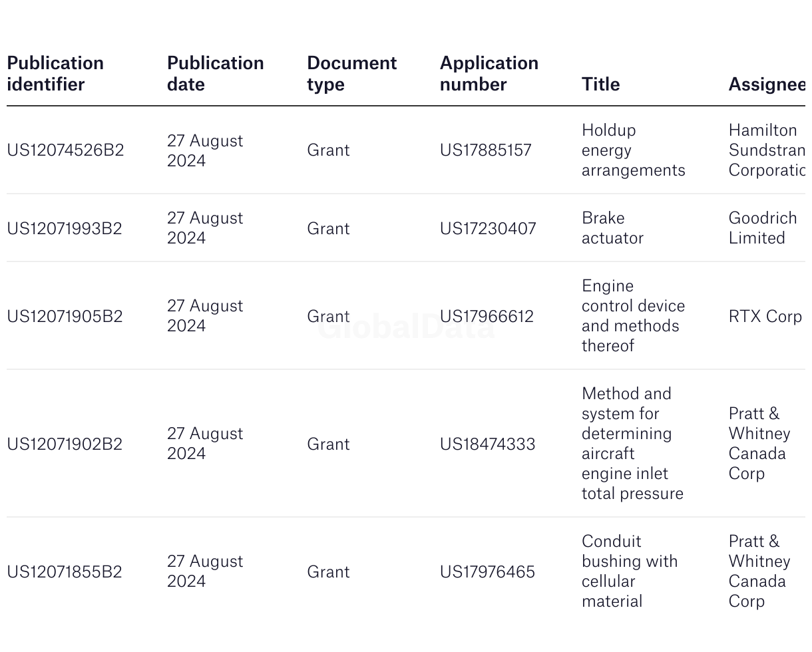The width and height of the screenshot is (812, 652).
Task: Click the Publication date column header
Action: click(215, 73)
